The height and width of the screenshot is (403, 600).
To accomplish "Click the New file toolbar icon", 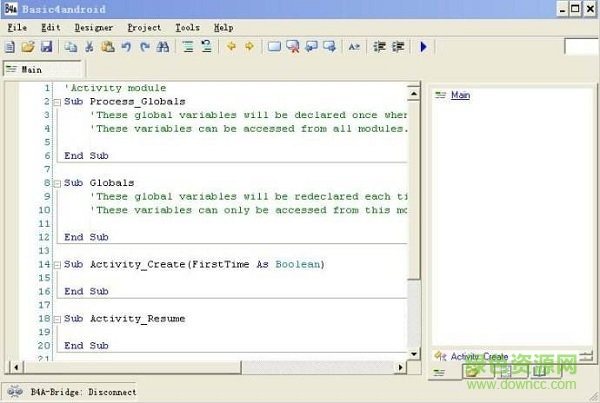I will tap(10, 47).
